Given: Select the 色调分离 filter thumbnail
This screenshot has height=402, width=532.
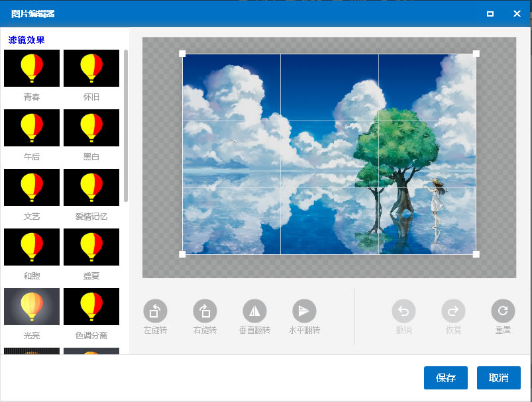Looking at the screenshot, I should [91, 307].
